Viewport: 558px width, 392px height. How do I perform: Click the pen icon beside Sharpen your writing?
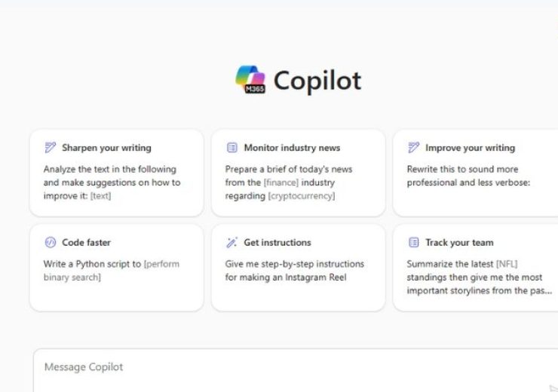(x=51, y=147)
